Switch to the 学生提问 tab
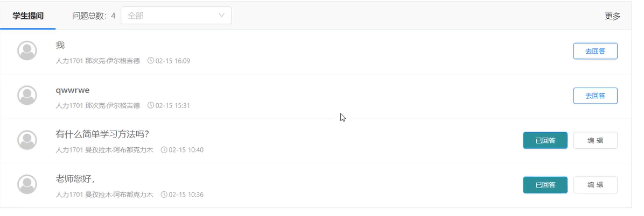Viewport: 644px width, 216px height. (x=28, y=16)
